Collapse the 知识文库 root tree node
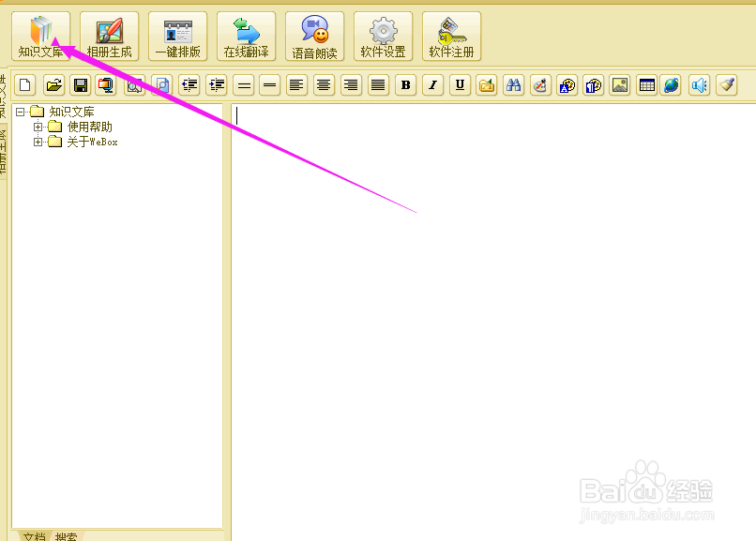Viewport: 756px width, 541px height. tap(20, 112)
